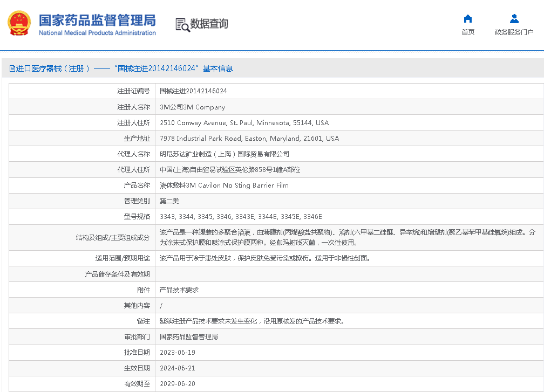The height and width of the screenshot is (392, 544).
Task: Click the 数据查询 search document icon
Action: (182, 25)
